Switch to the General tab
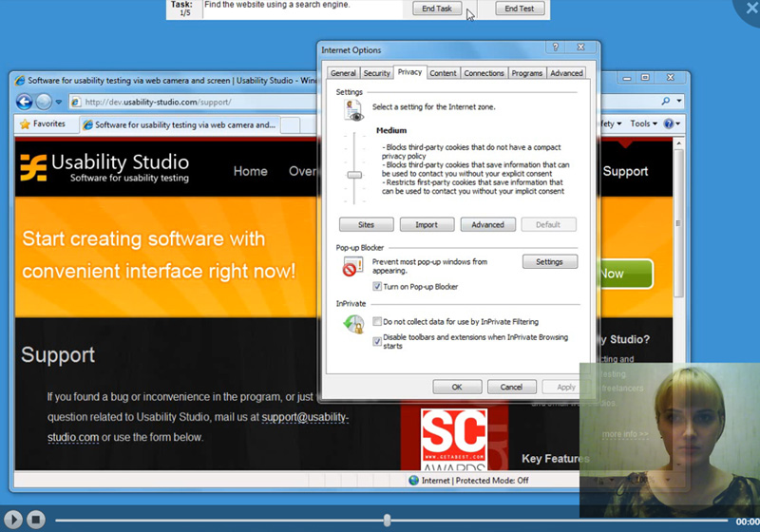Screen dimensions: 760x532 [343, 73]
